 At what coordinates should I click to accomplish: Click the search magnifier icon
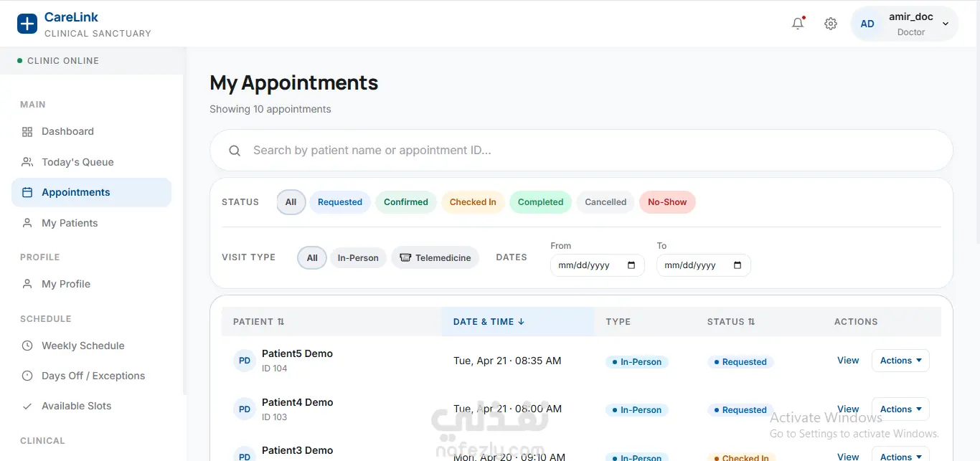tap(235, 151)
